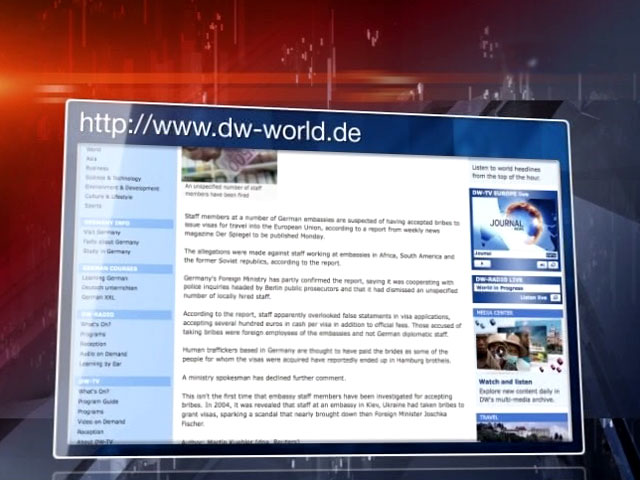Open What's On under DW-TV

(x=93, y=391)
